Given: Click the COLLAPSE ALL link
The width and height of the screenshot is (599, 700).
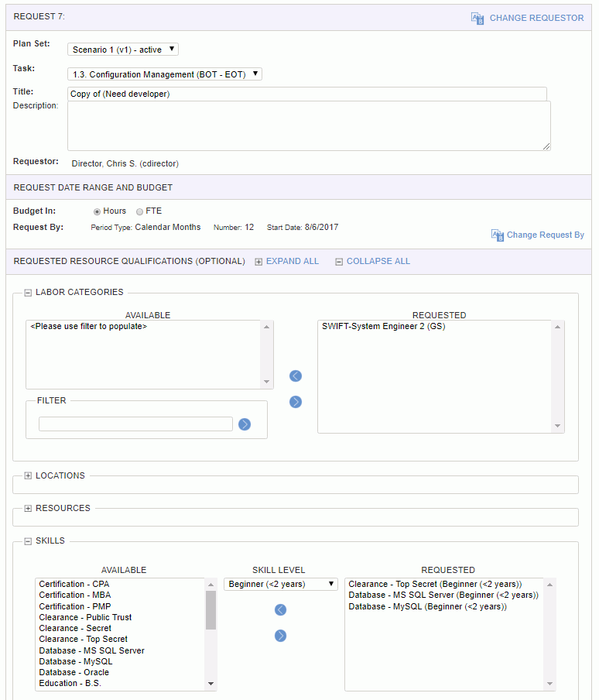Looking at the screenshot, I should coord(378,261).
